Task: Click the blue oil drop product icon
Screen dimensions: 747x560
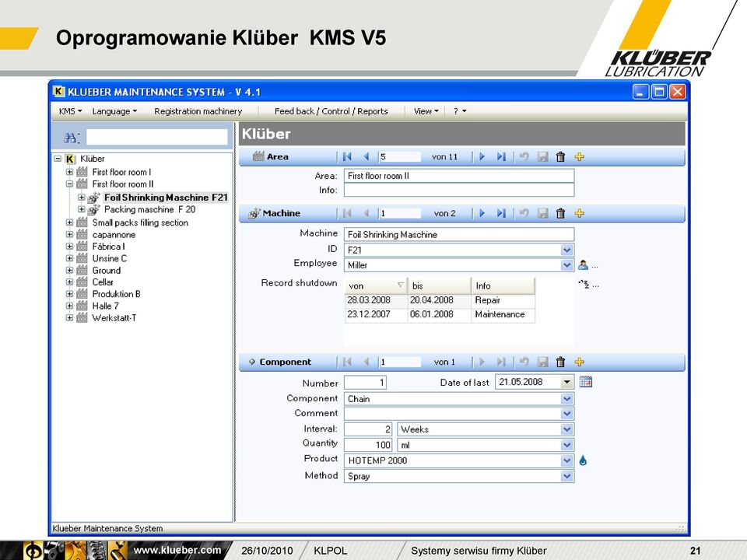Action: (x=583, y=460)
